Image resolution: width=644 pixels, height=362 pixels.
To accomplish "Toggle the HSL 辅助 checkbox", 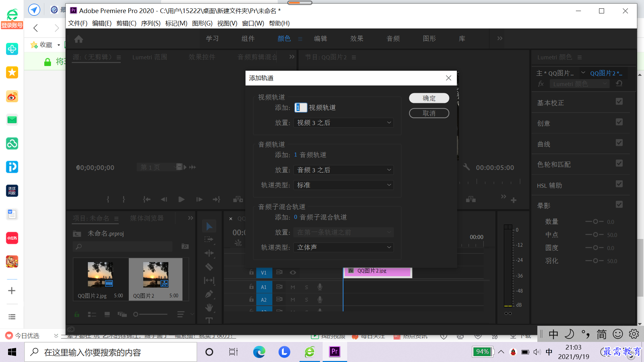I will 619,184.
